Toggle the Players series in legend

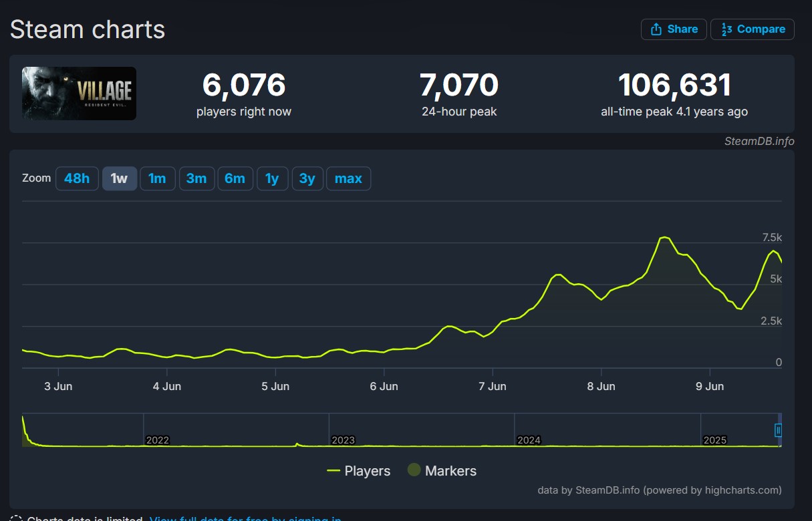(x=358, y=471)
